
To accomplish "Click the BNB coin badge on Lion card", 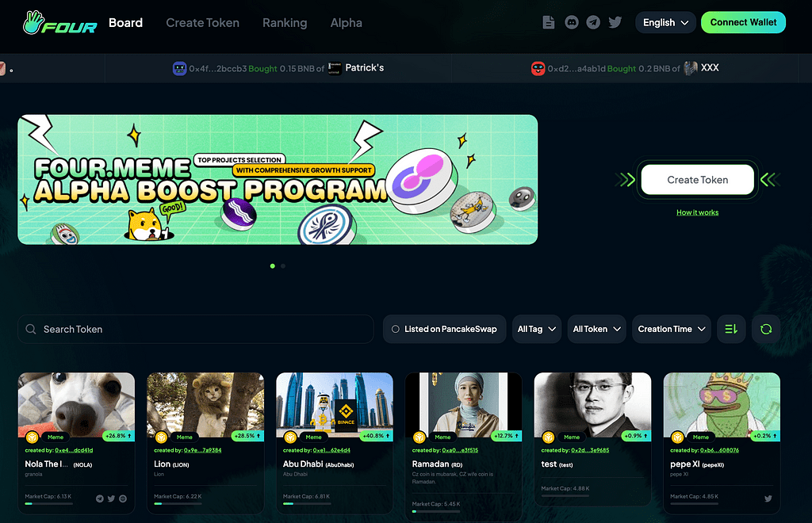I will 161,437.
